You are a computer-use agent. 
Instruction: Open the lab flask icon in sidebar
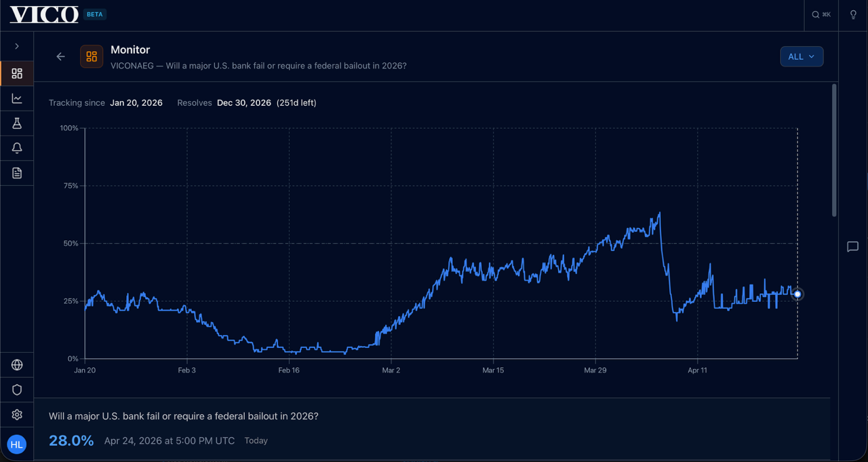click(17, 123)
